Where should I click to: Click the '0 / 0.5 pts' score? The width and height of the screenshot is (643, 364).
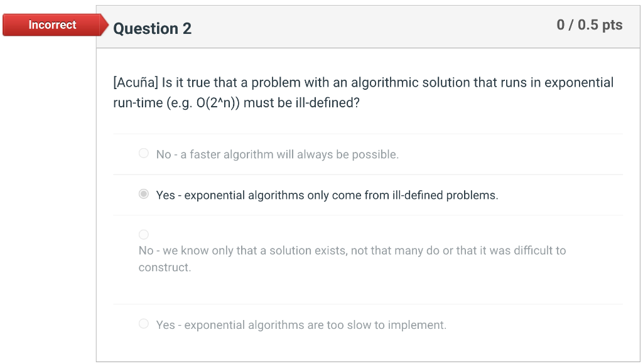[589, 25]
